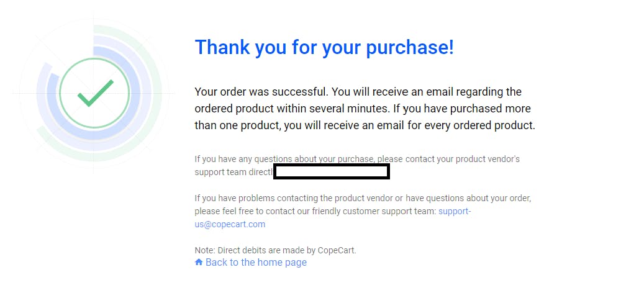The height and width of the screenshot is (285, 644).
Task: Open the Back to the home page link
Action: point(250,262)
